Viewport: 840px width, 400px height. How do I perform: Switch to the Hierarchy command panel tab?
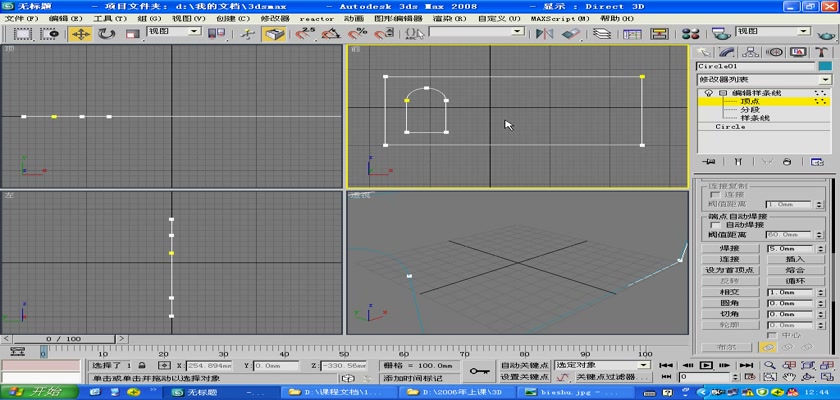click(750, 52)
